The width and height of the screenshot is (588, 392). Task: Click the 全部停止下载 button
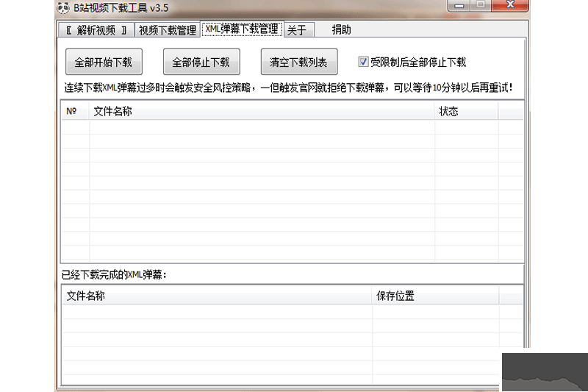[201, 62]
